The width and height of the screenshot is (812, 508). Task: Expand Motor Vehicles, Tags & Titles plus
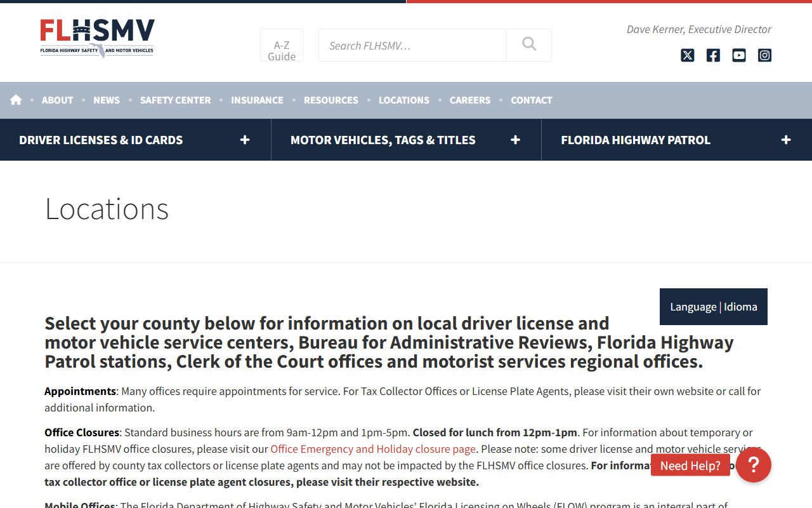click(516, 140)
